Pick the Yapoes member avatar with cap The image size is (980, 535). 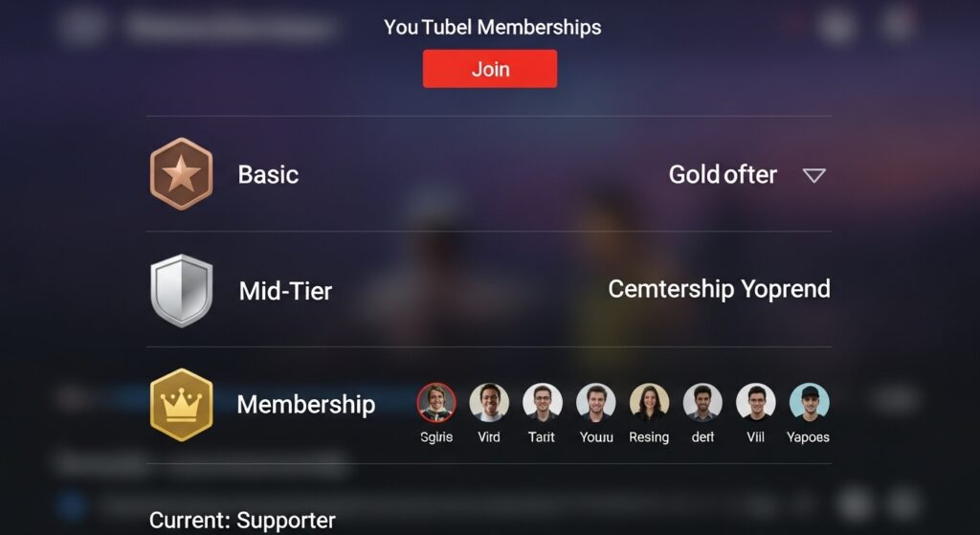click(810, 403)
